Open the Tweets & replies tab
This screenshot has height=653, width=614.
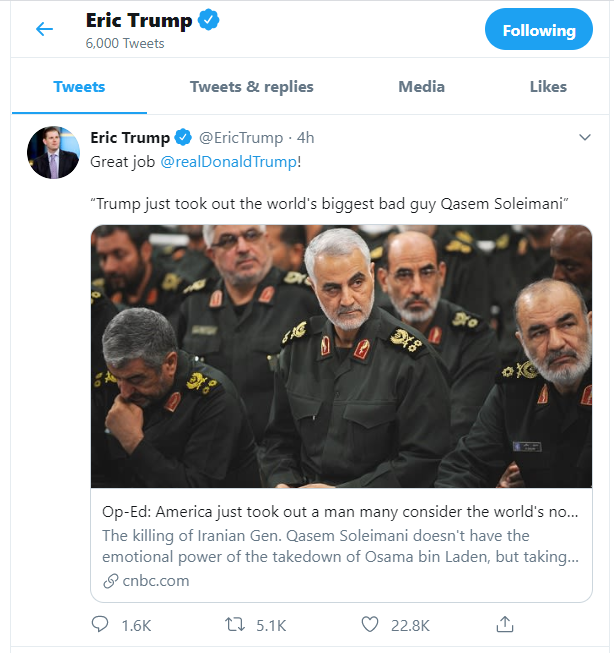point(251,87)
